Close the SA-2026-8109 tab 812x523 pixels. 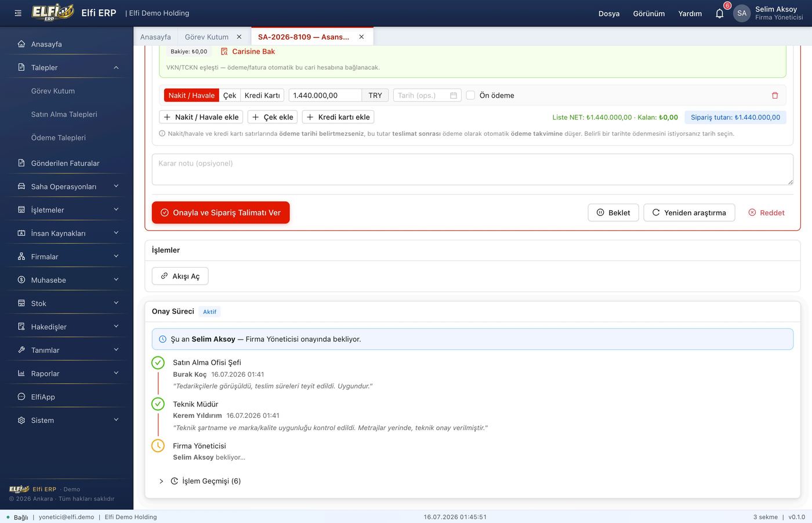361,37
